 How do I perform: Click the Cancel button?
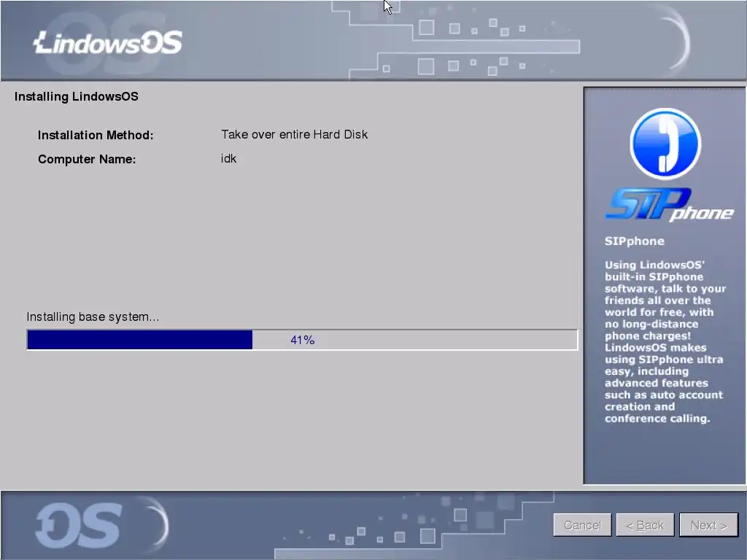coord(582,525)
